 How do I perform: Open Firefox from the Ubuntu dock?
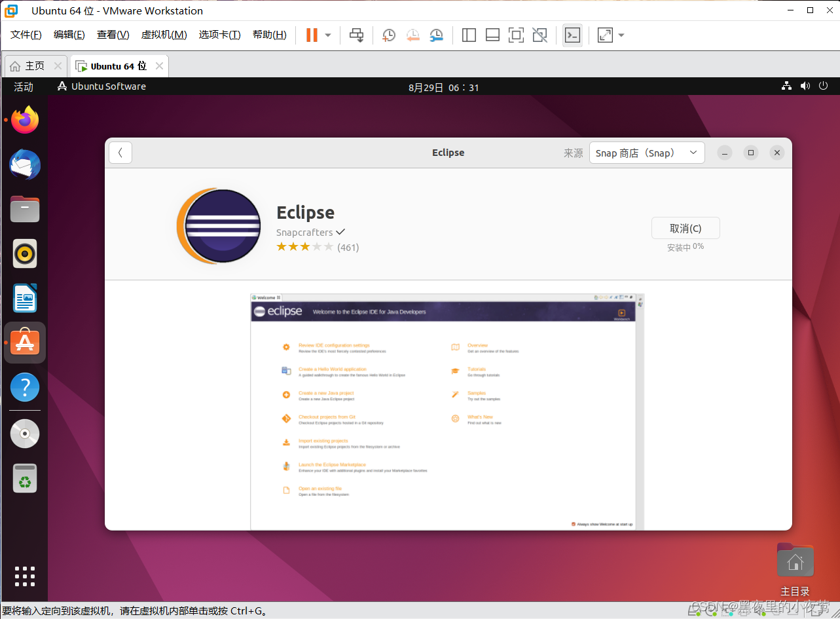coord(25,120)
